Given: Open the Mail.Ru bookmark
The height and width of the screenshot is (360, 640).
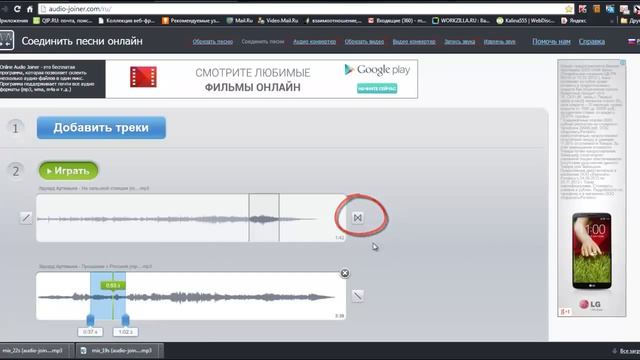Looking at the screenshot, I should [x=240, y=20].
